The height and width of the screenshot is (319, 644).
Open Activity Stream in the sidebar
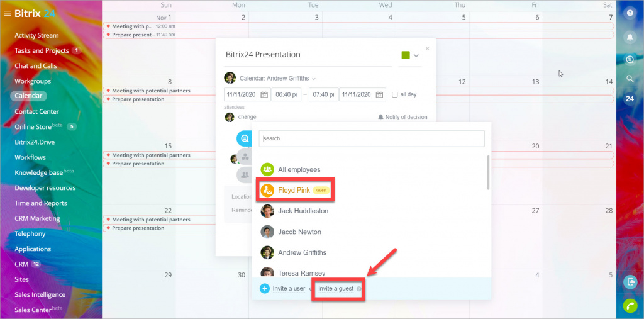[x=36, y=35]
